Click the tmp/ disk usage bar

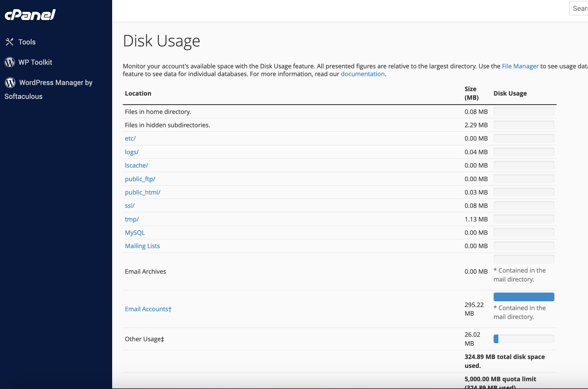tap(524, 219)
